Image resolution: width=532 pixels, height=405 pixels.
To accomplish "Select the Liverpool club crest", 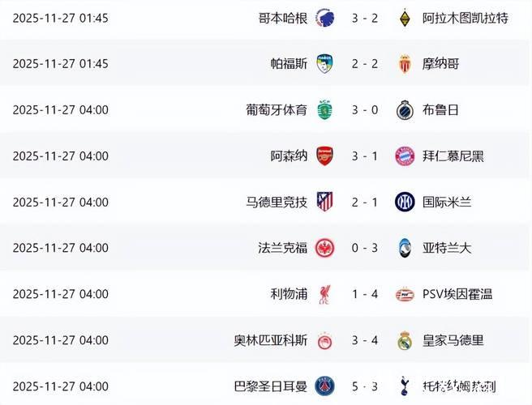I will pyautogui.click(x=324, y=294).
